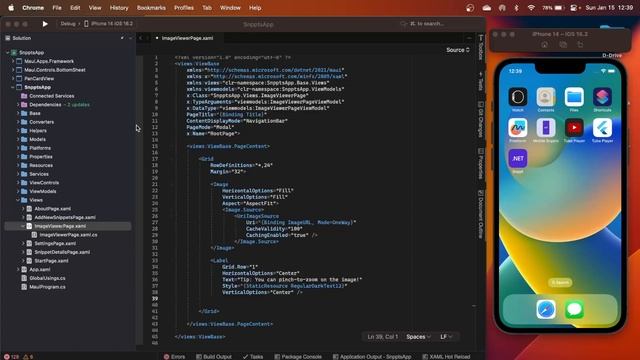Expand the PanCardView project
The width and height of the screenshot is (640, 360).
click(x=13, y=78)
